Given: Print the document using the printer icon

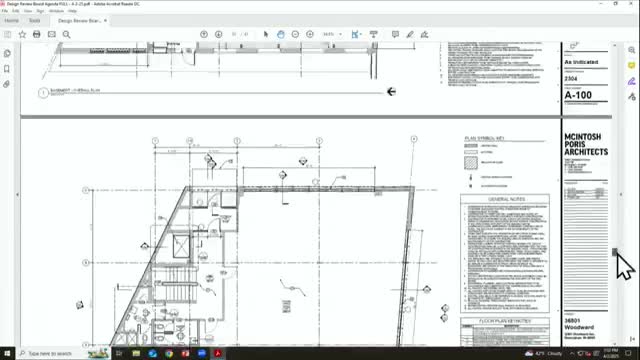Looking at the screenshot, I should coord(37,34).
